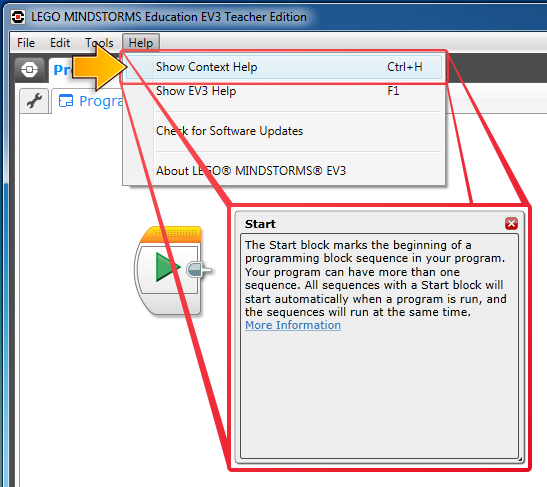This screenshot has height=487, width=547.
Task: Close the Start context help panel
Action: click(511, 224)
